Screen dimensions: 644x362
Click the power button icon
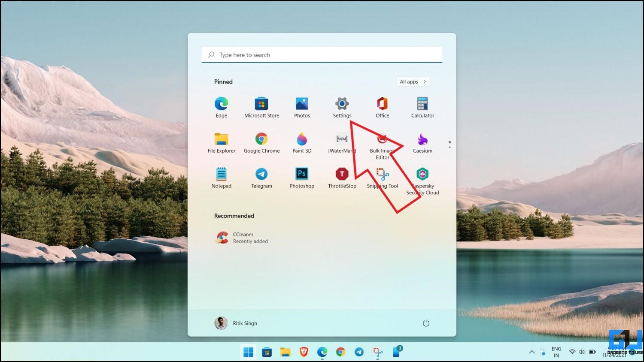click(x=426, y=323)
